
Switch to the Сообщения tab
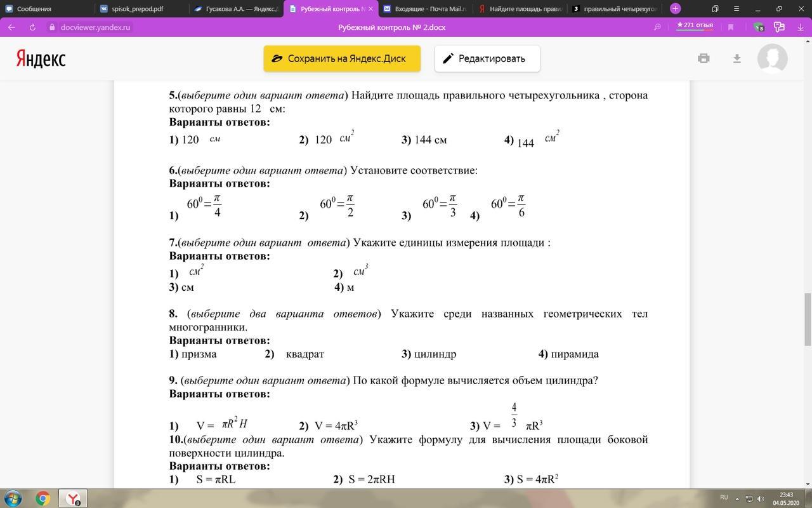48,9
